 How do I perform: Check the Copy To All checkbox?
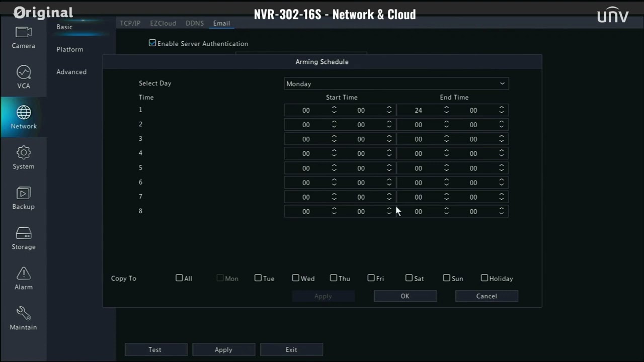pos(179,278)
